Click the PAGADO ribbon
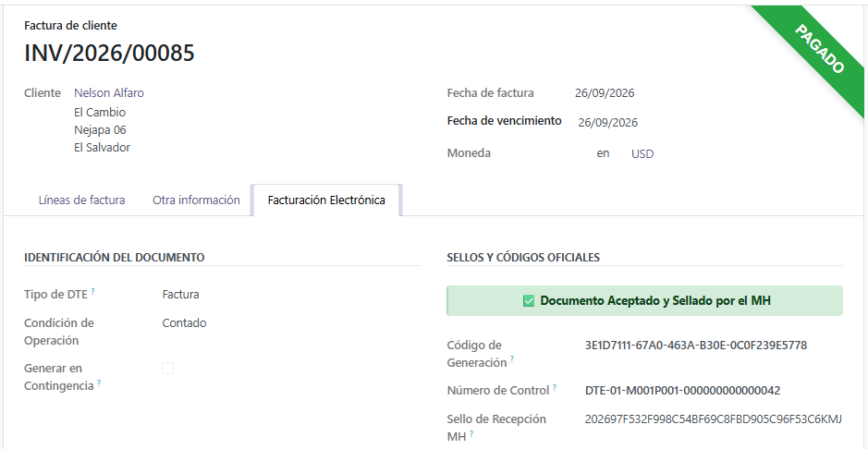 tap(819, 49)
